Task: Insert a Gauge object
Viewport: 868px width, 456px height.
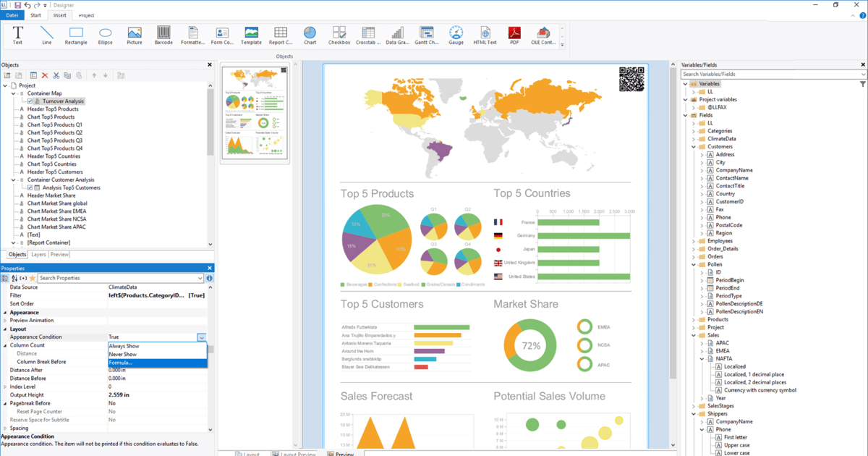Action: [x=456, y=35]
